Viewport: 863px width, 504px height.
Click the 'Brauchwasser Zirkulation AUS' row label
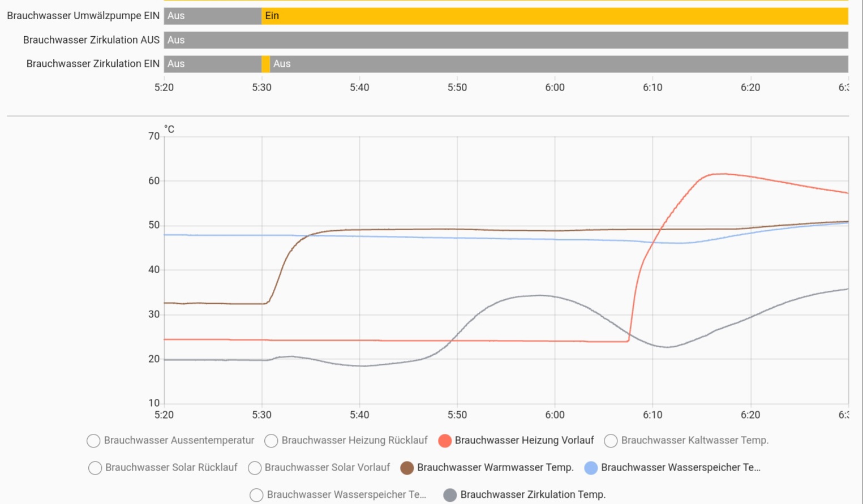coord(91,40)
